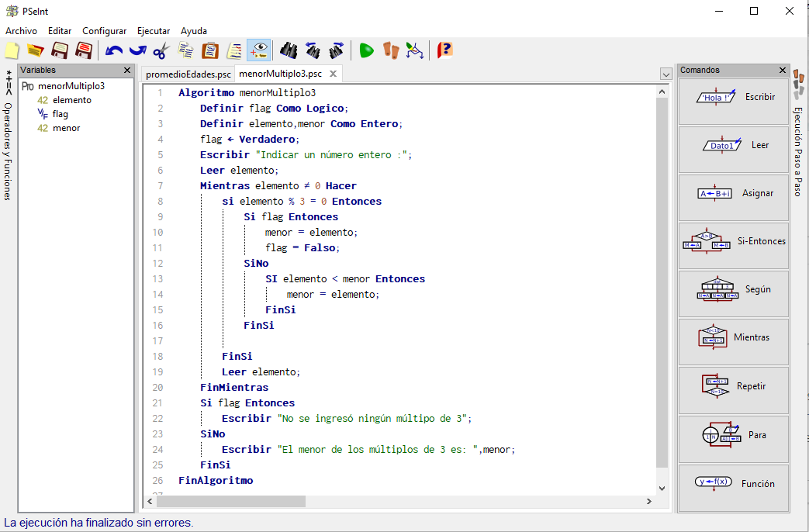Insert an Escribir command
The width and height of the screenshot is (809, 532).
(x=734, y=101)
